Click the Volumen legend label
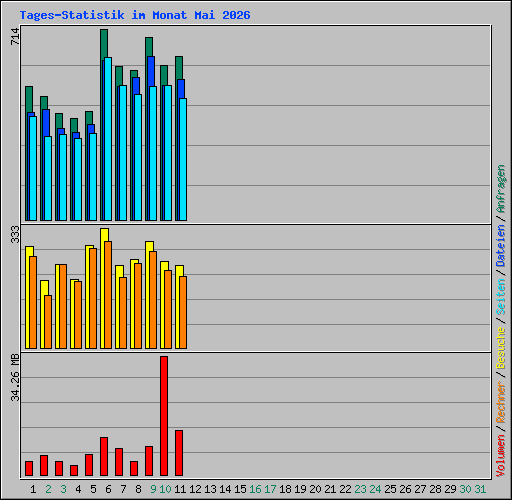The image size is (512, 500). coord(501,456)
